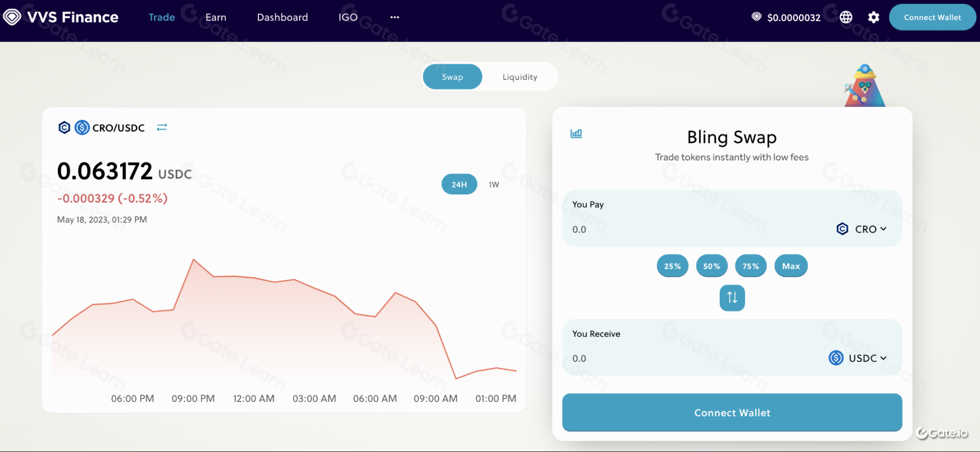Swap the CRO/USDC chart pair direction
980x452 pixels.
coord(162,128)
